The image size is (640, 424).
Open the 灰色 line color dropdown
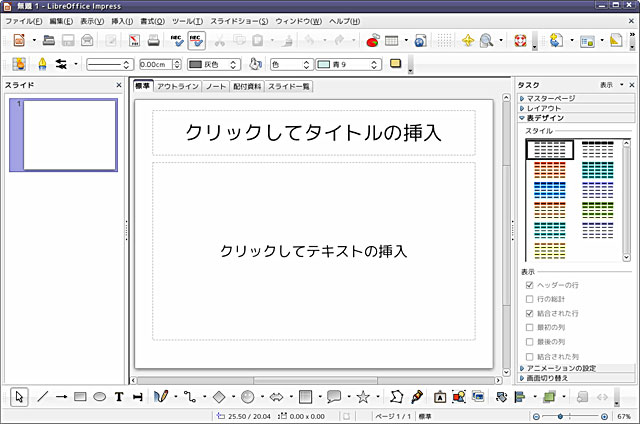pyautogui.click(x=213, y=64)
